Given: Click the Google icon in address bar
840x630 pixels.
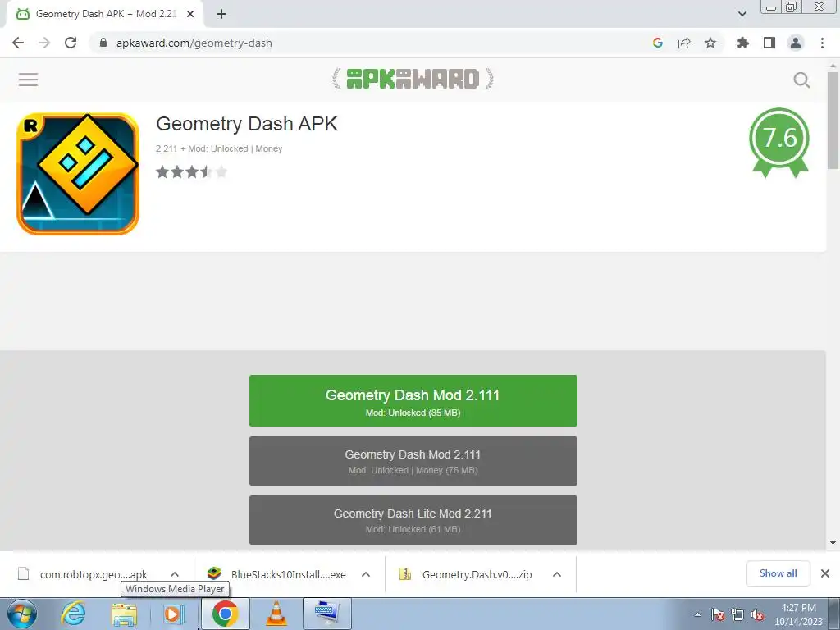Looking at the screenshot, I should (x=658, y=43).
